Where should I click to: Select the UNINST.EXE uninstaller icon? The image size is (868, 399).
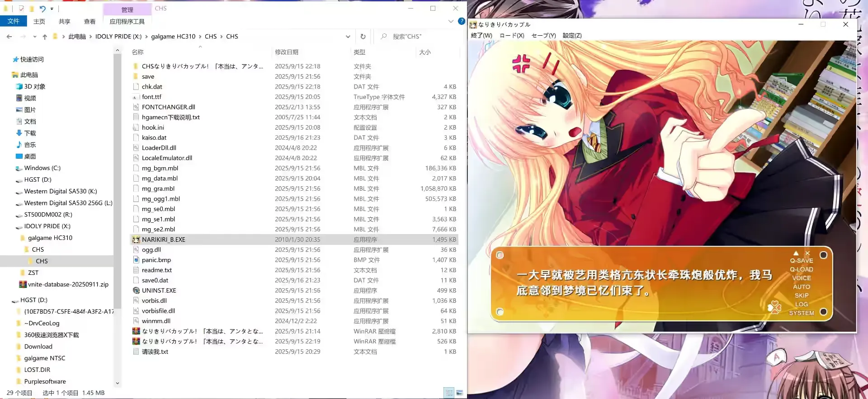(136, 291)
